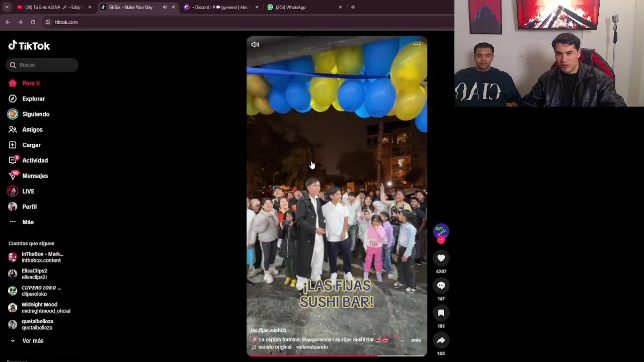This screenshot has height=362, width=644.
Task: Click the Buscar search field
Action: click(42, 65)
